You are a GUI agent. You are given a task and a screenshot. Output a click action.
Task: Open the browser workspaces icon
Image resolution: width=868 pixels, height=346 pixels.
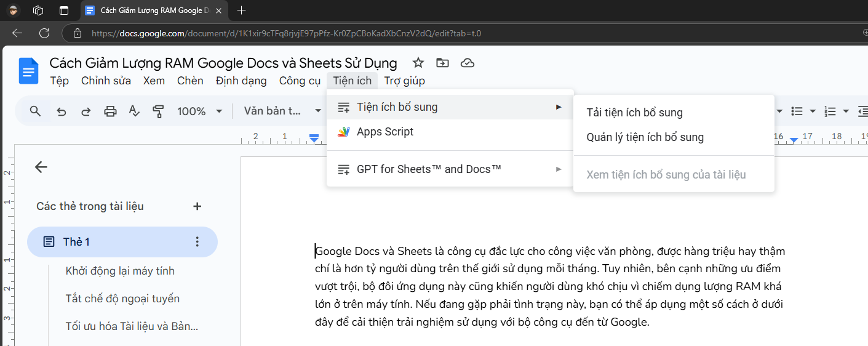(38, 10)
